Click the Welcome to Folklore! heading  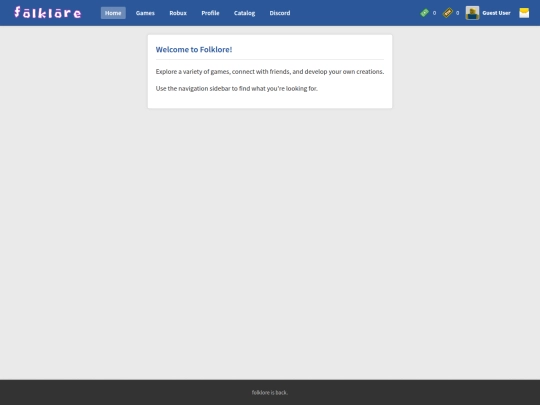[x=194, y=50]
